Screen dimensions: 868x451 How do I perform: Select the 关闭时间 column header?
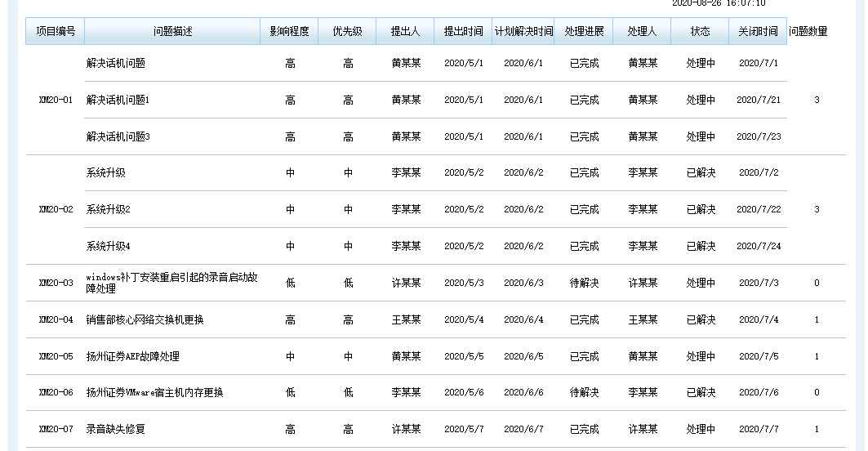click(758, 32)
